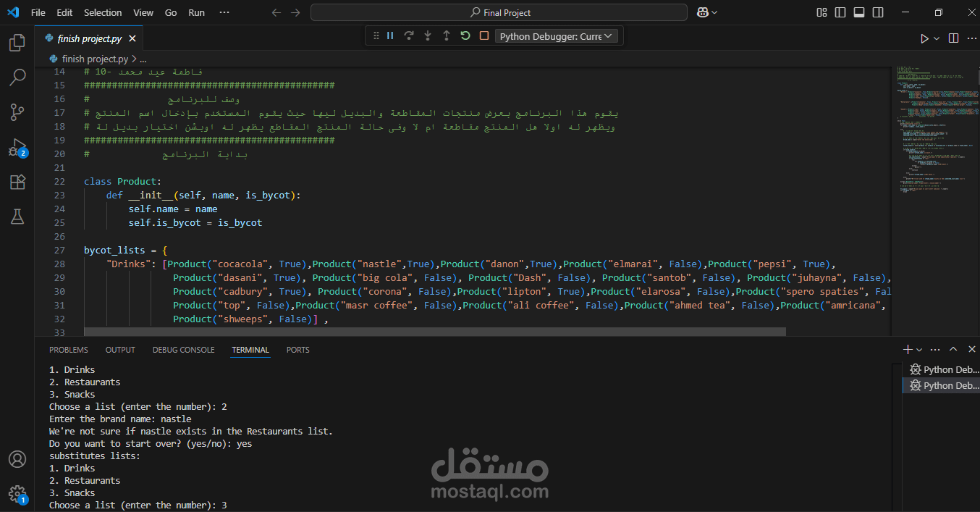Switch to the PROBLEMS panel tab

pyautogui.click(x=69, y=350)
